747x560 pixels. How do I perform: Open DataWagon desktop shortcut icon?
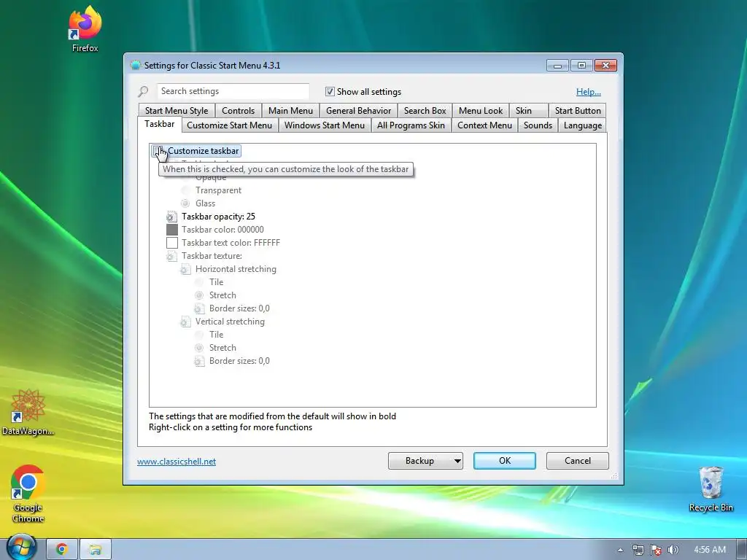click(x=28, y=412)
